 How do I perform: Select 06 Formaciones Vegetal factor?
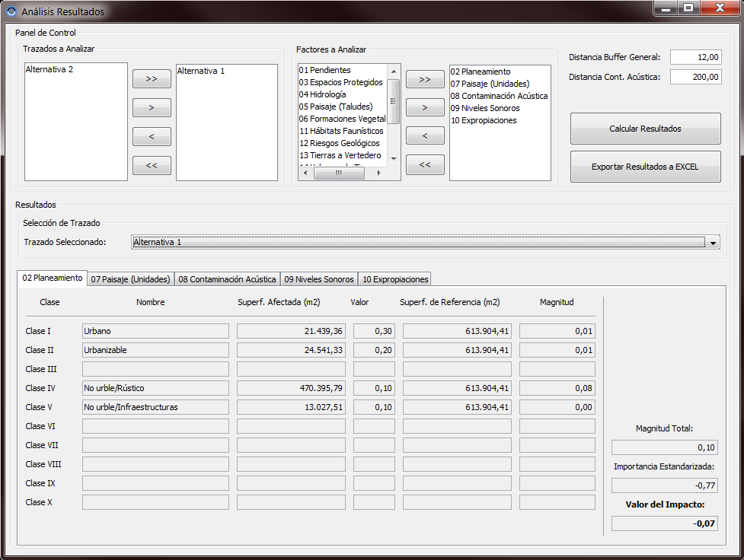343,119
